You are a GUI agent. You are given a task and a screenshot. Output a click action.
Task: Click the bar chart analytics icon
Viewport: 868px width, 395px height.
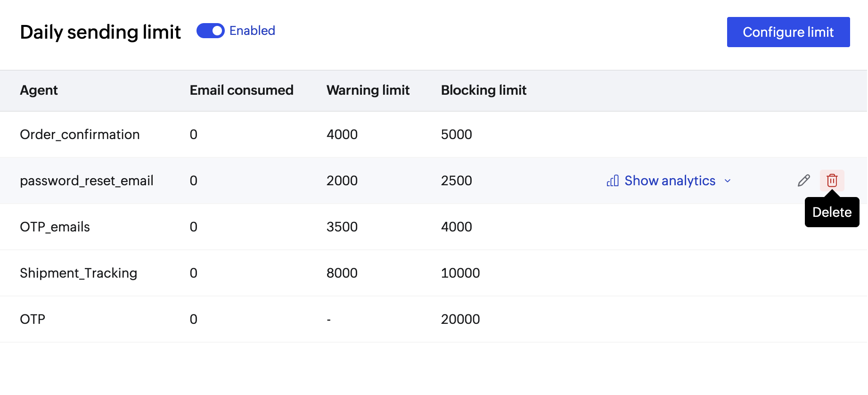[x=612, y=181]
